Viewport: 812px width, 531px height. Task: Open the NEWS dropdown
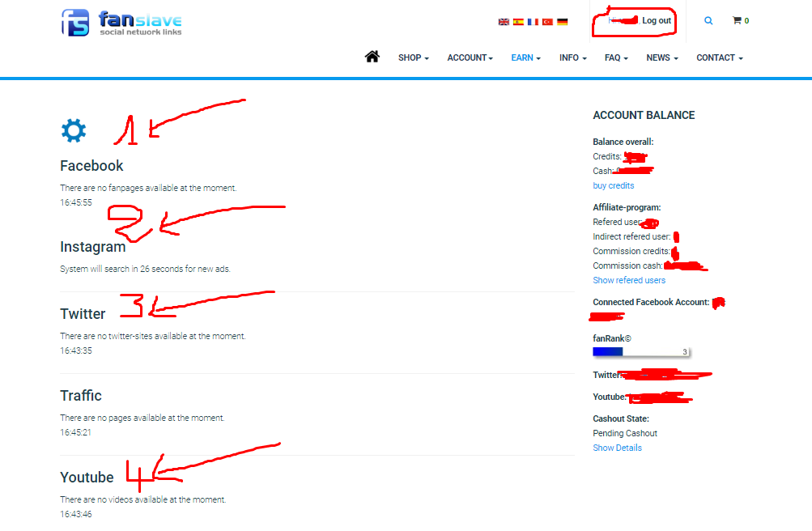coord(661,58)
